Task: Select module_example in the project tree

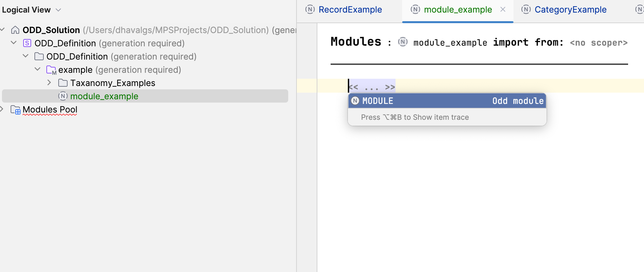Action: 104,96
